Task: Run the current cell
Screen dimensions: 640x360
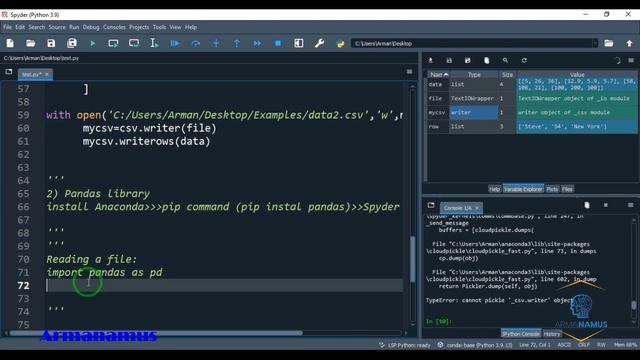Action: click(113, 43)
